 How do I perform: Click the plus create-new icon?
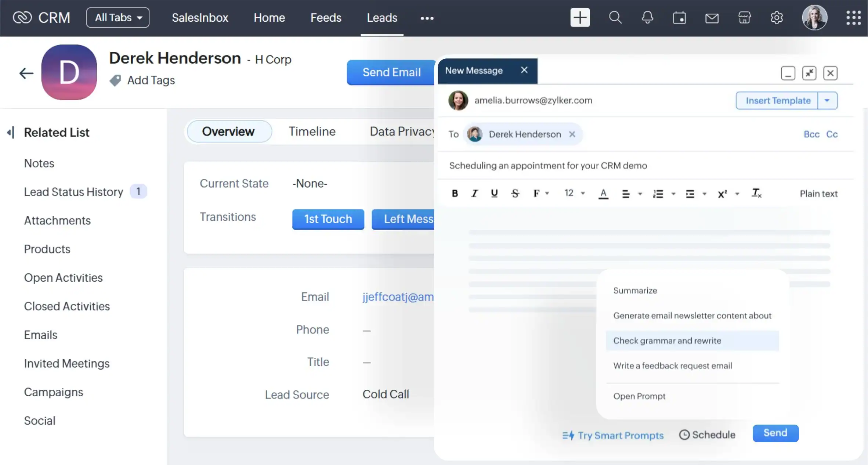(x=580, y=18)
